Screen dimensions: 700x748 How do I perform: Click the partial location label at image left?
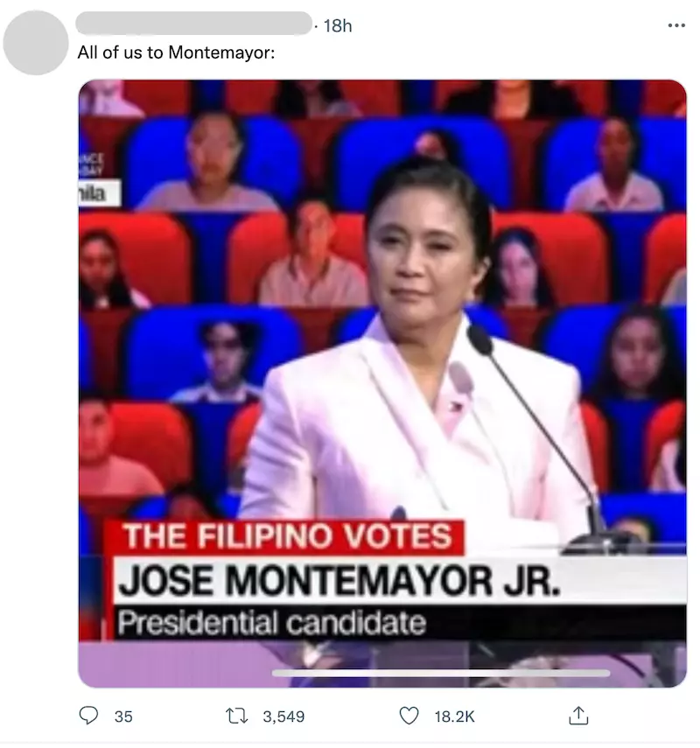tap(99, 193)
